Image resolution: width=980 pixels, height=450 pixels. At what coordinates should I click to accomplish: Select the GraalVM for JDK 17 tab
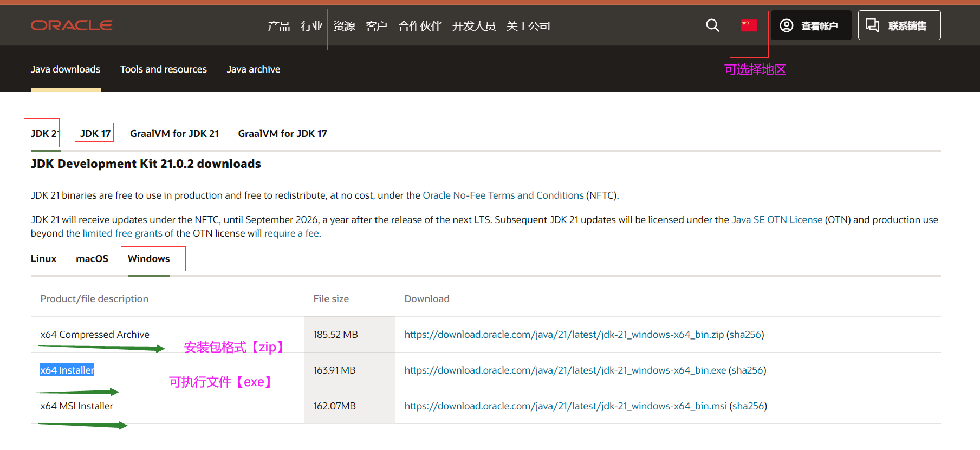(283, 134)
